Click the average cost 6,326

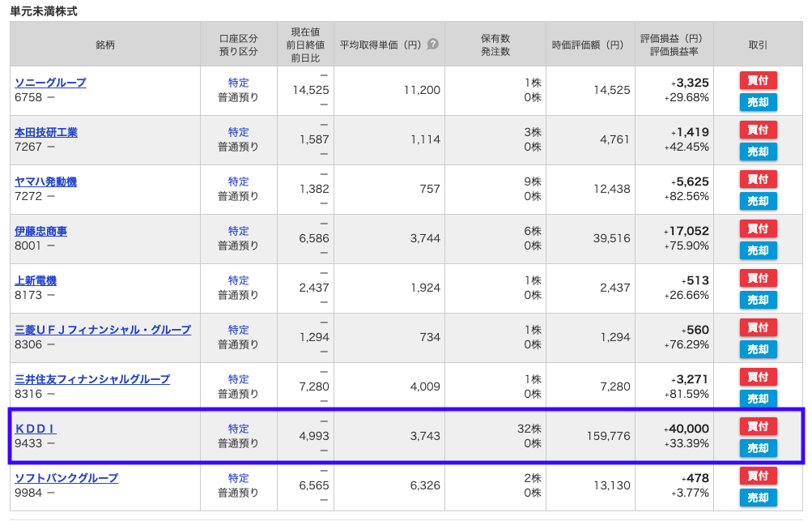(425, 485)
